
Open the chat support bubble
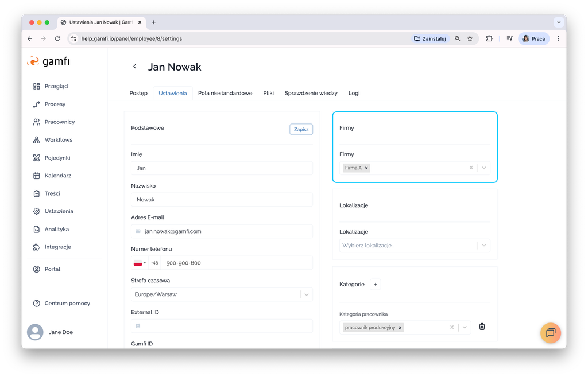coord(550,333)
